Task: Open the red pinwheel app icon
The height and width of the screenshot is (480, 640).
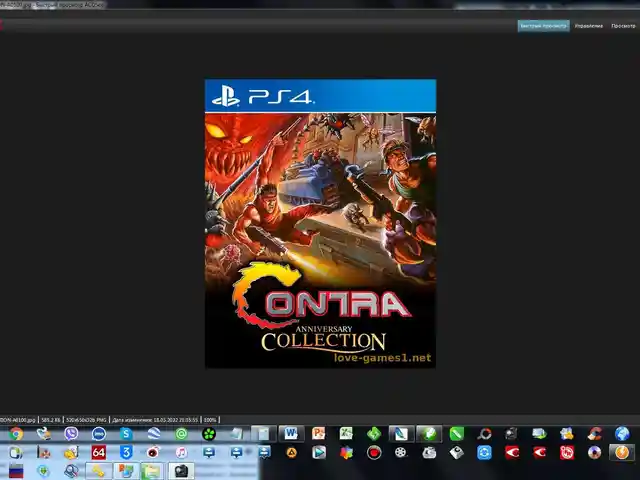Action: (567, 452)
